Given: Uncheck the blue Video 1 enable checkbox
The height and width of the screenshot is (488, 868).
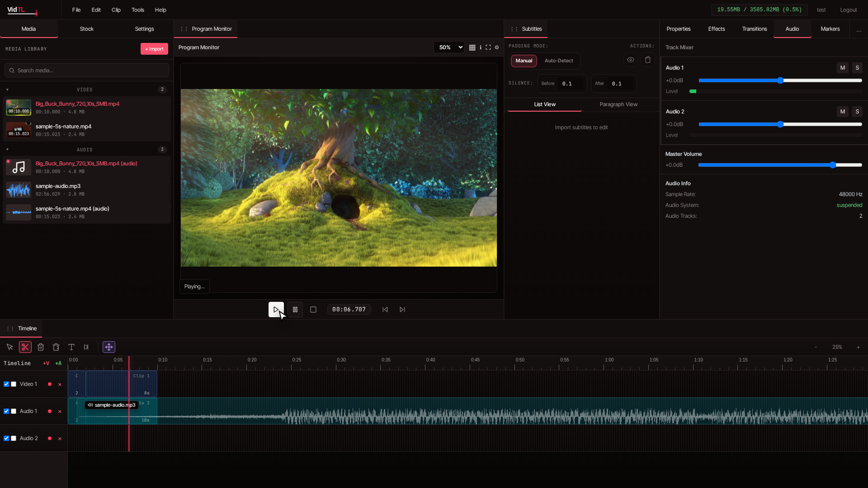Looking at the screenshot, I should pos(6,384).
